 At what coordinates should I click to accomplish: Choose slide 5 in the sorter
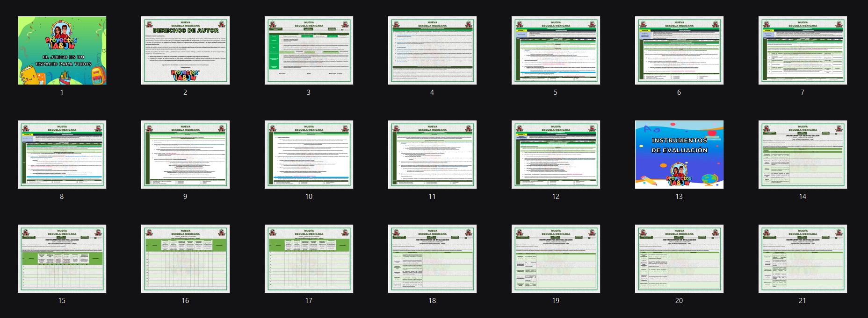point(556,50)
